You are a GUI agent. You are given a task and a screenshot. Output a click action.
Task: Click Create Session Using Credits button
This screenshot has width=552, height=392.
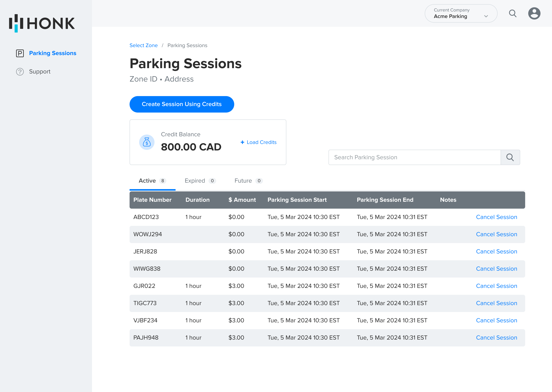tap(182, 104)
